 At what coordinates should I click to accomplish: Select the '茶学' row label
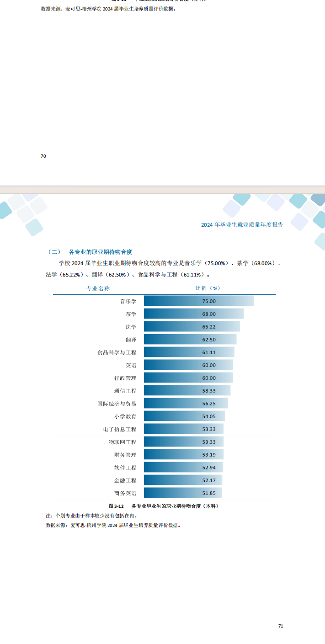131,314
